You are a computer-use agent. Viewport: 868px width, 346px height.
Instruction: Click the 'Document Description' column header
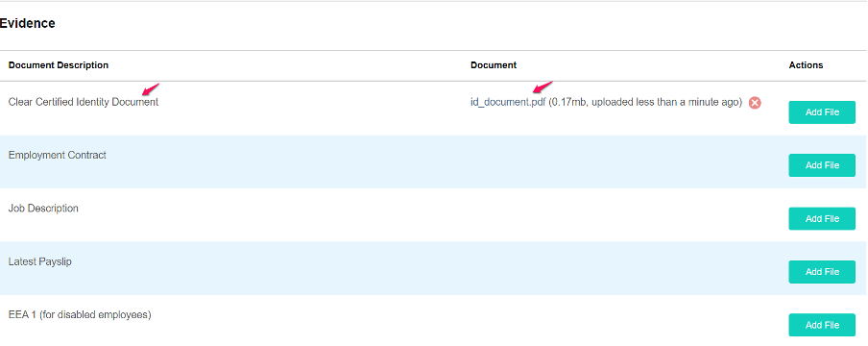point(59,65)
